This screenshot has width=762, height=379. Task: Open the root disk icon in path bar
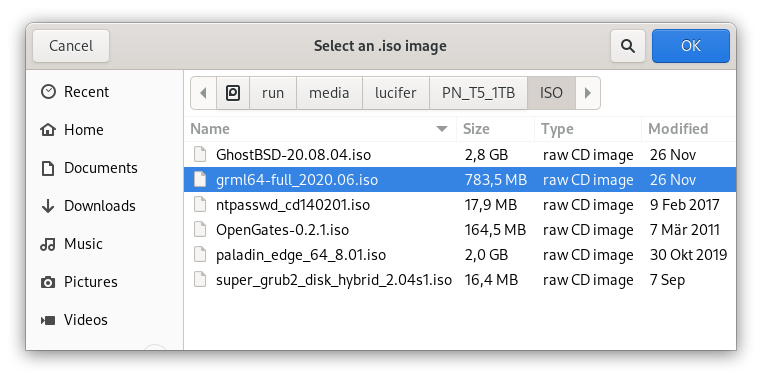(x=233, y=93)
